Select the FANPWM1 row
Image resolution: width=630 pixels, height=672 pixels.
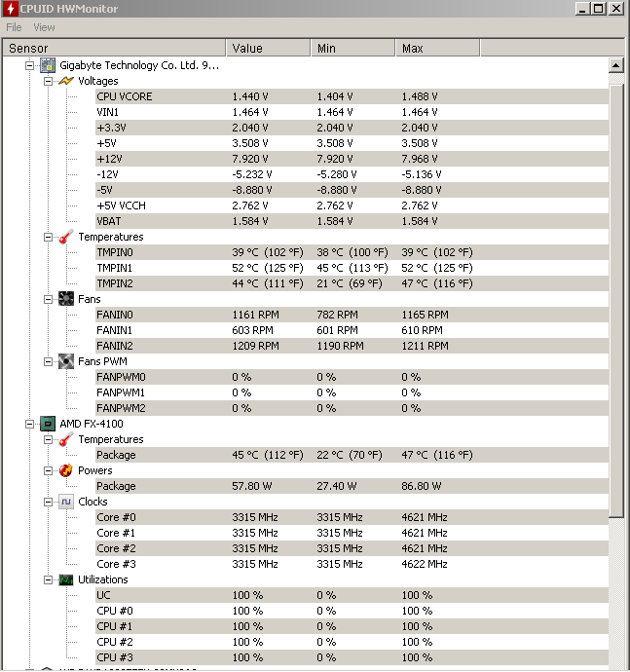[x=352, y=392]
